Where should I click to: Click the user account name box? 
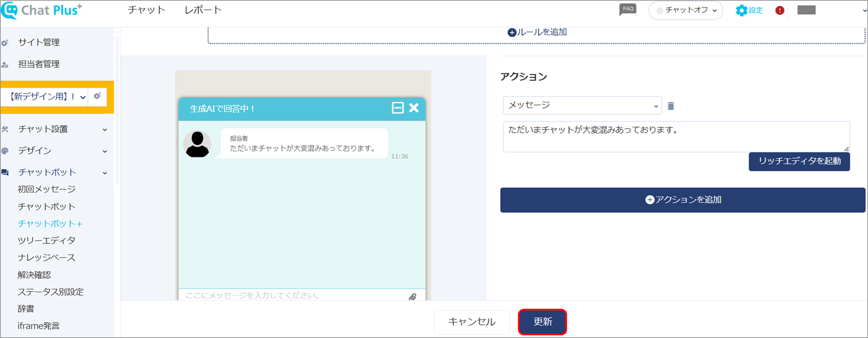tap(806, 10)
